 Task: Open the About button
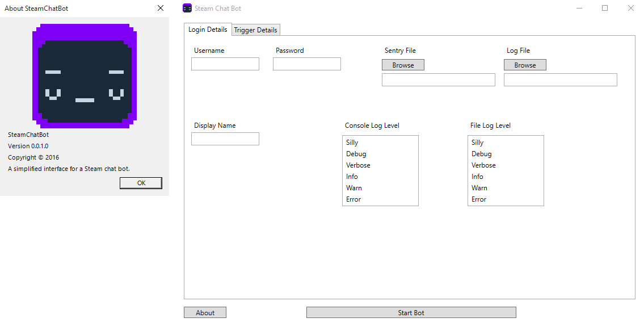(x=205, y=312)
